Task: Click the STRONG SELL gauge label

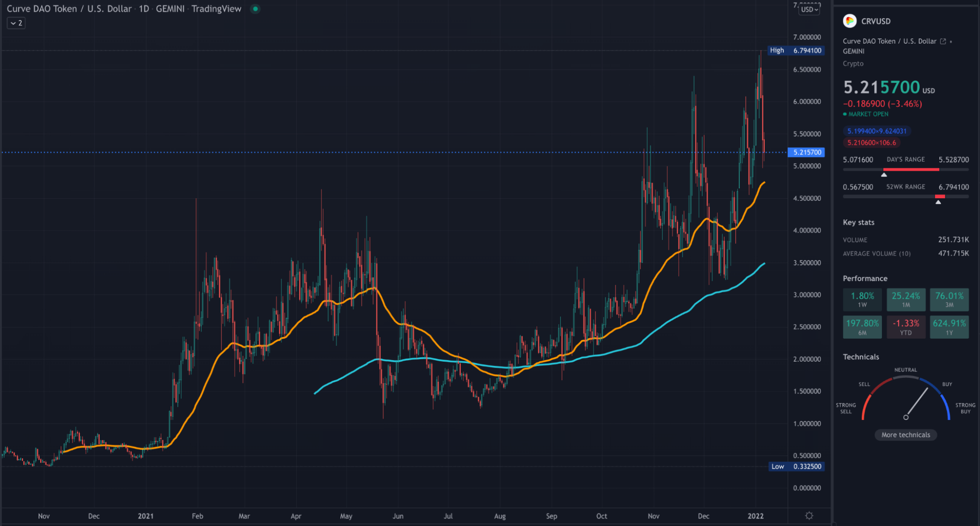Action: click(x=846, y=408)
